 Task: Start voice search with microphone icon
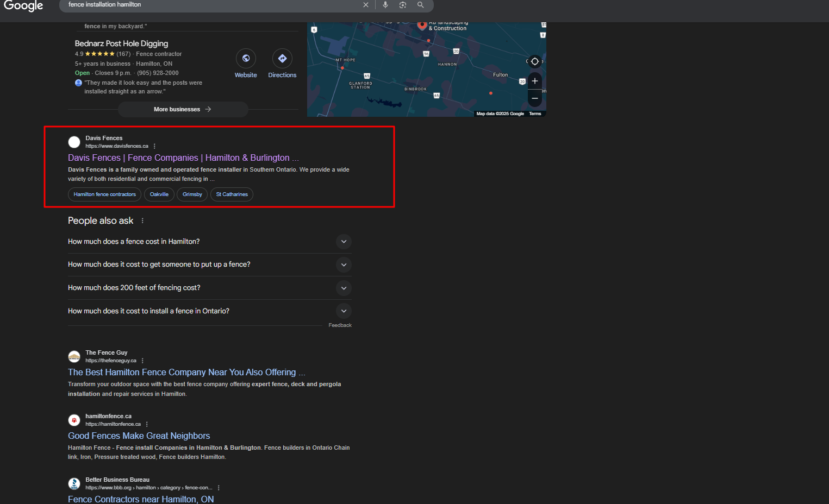tap(385, 5)
